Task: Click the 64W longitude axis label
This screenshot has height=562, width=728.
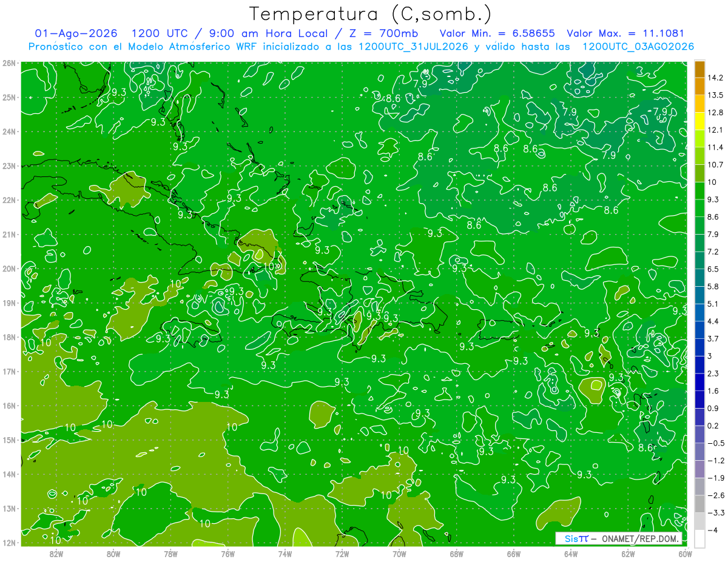Action: [571, 554]
